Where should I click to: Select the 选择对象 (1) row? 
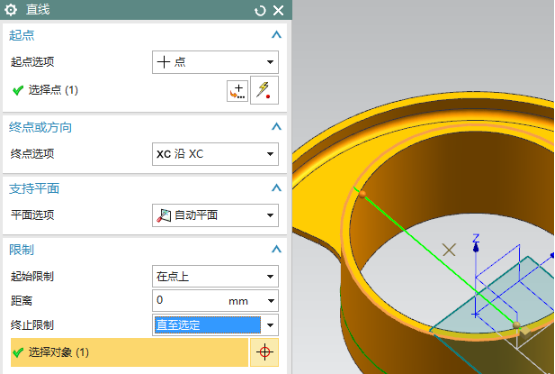pyautogui.click(x=130, y=352)
